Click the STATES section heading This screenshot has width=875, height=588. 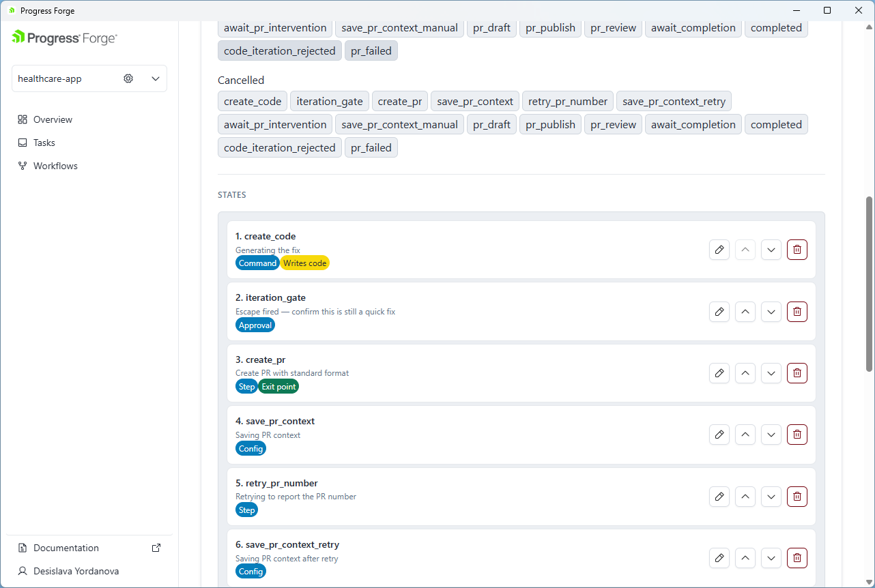coord(232,195)
